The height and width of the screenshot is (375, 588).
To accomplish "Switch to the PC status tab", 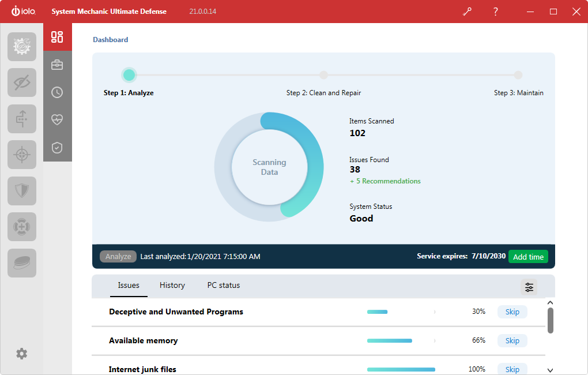I will tap(224, 285).
